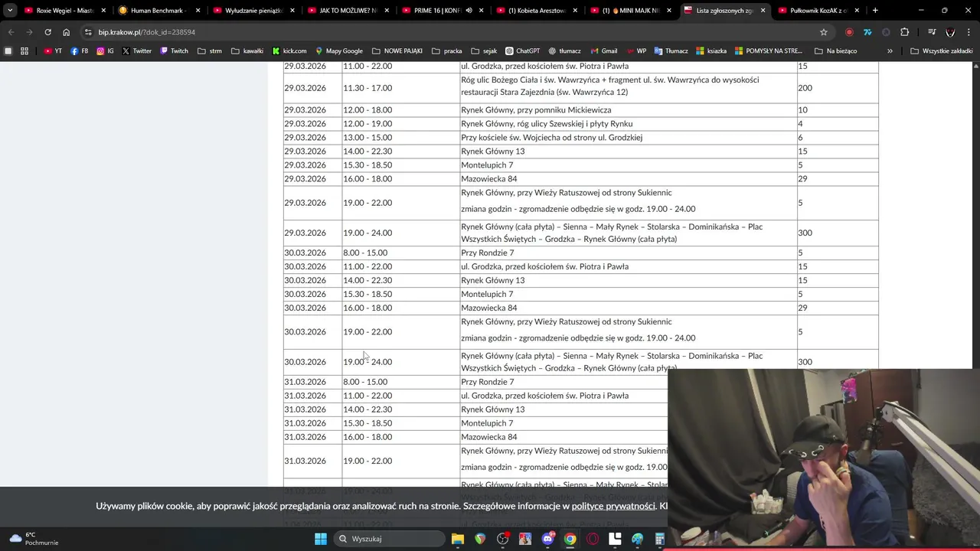
Task: Select the cell Rynek Główny, przy pomniku Mickiewicza
Action: [628, 109]
